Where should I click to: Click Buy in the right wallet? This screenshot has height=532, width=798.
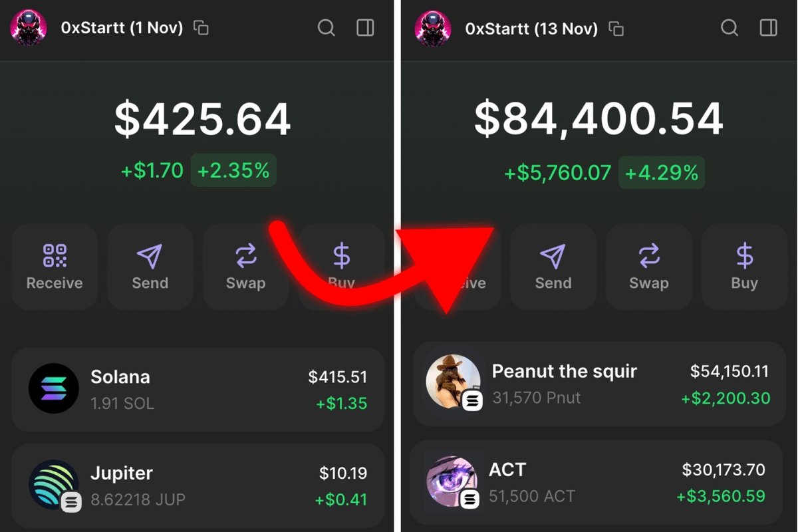[x=745, y=267]
